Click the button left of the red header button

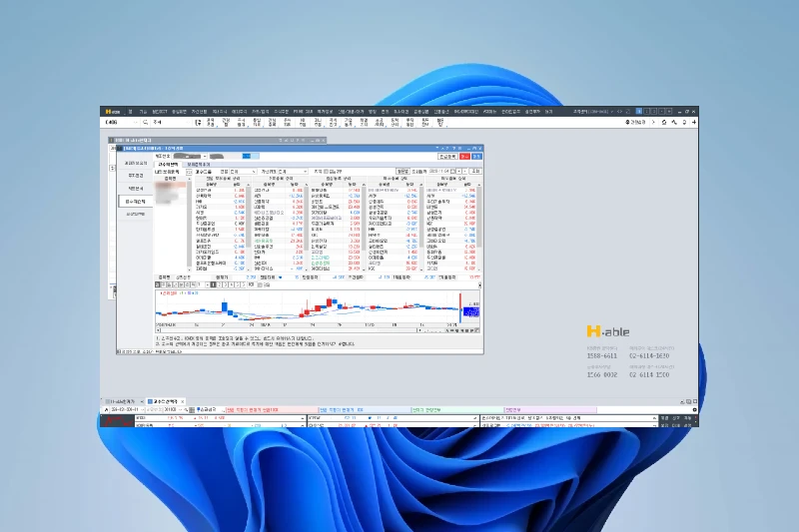tap(446, 156)
